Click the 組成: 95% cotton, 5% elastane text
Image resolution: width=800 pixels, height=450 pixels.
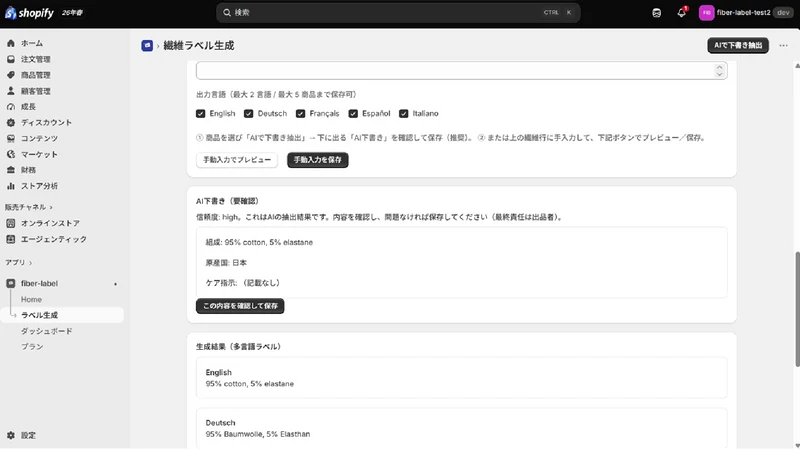[259, 242]
